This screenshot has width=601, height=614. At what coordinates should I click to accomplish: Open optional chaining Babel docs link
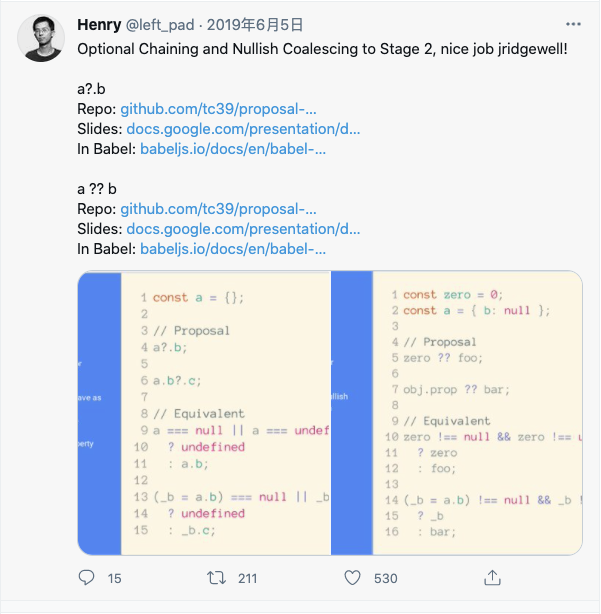pyautogui.click(x=232, y=149)
